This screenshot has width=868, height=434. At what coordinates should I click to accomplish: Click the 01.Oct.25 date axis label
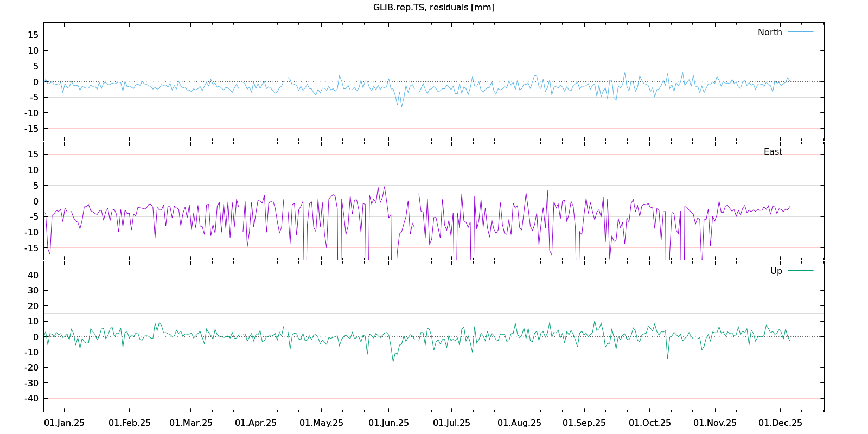[649, 423]
